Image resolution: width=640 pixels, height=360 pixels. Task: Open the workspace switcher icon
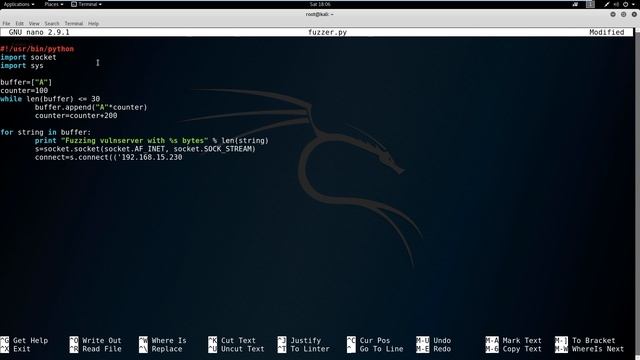point(590,4)
